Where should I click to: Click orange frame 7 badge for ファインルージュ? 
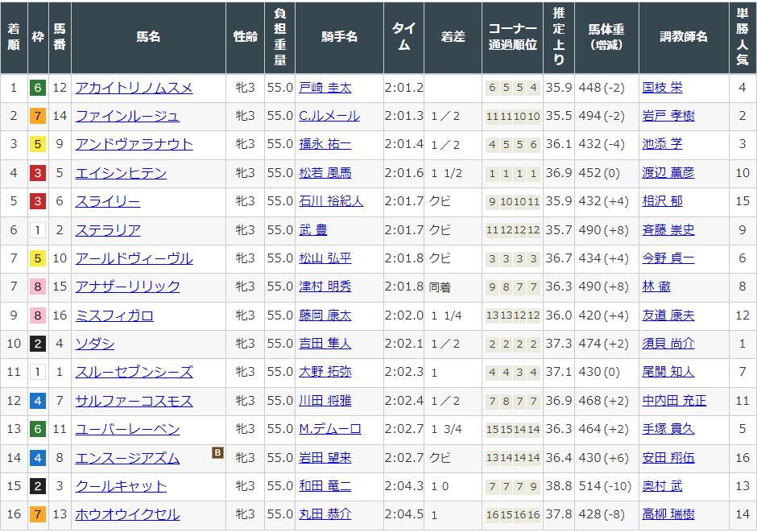point(38,116)
